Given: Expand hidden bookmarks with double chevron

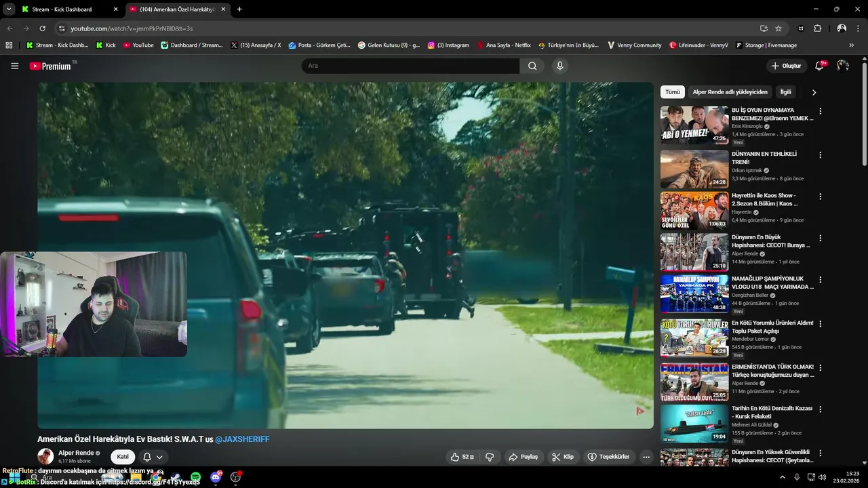Looking at the screenshot, I should (x=852, y=45).
